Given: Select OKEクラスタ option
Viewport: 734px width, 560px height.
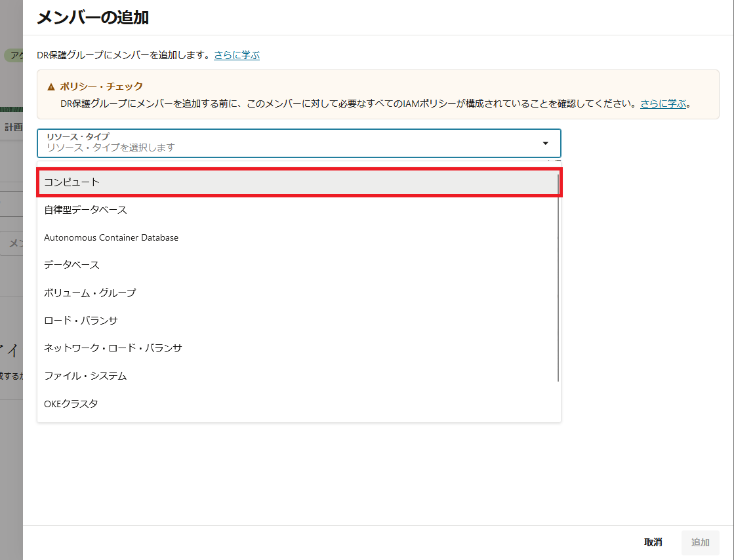Looking at the screenshot, I should [71, 404].
